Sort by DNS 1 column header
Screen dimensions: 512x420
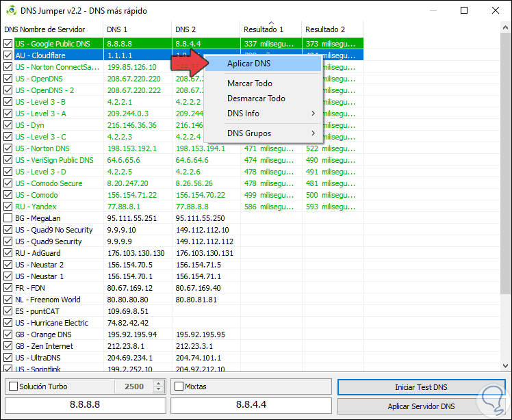point(137,29)
